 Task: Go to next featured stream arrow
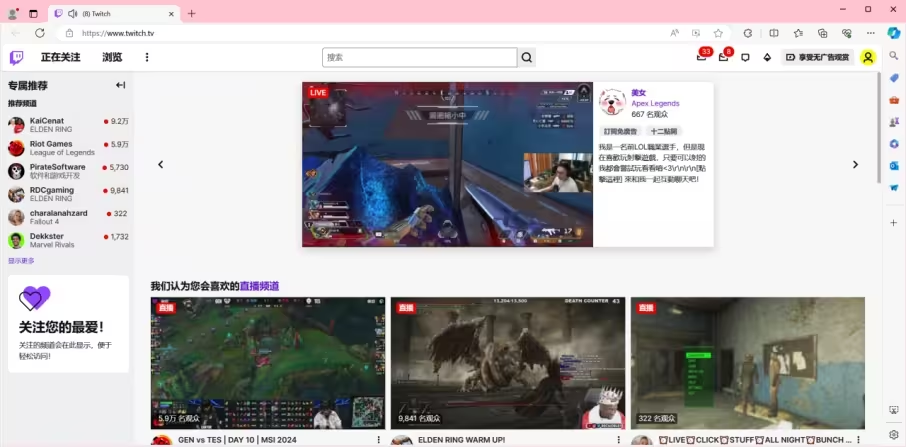coord(855,165)
